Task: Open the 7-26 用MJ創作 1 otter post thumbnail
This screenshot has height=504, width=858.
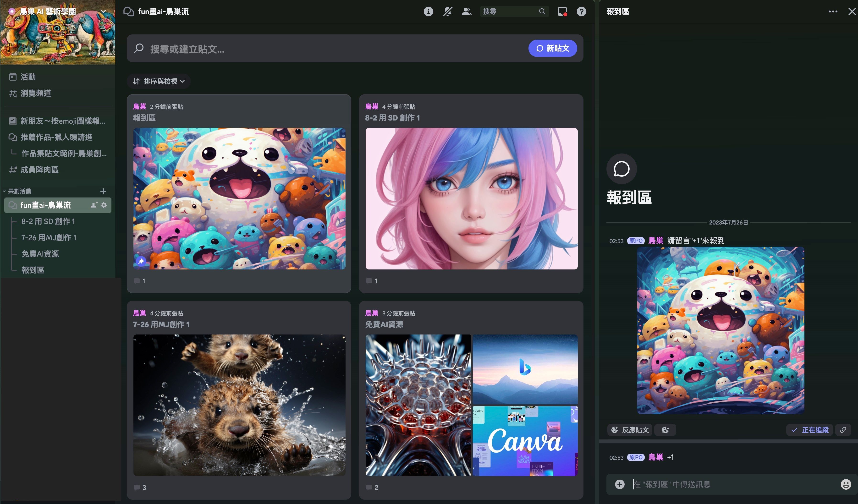Action: 239,405
